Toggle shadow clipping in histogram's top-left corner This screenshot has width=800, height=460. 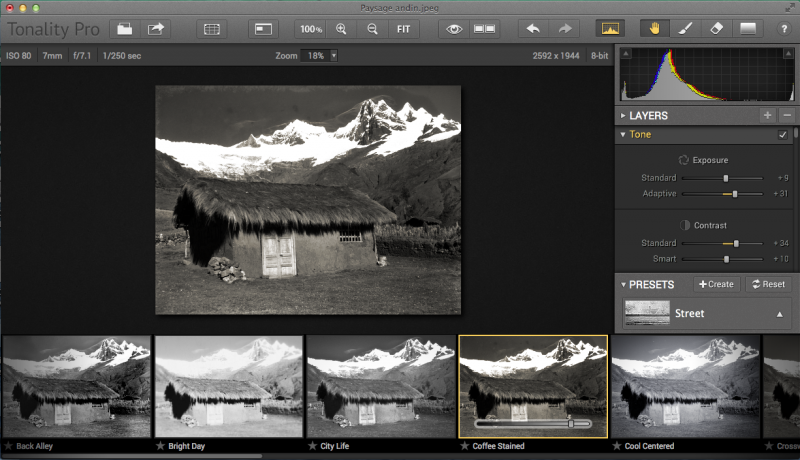coord(626,53)
